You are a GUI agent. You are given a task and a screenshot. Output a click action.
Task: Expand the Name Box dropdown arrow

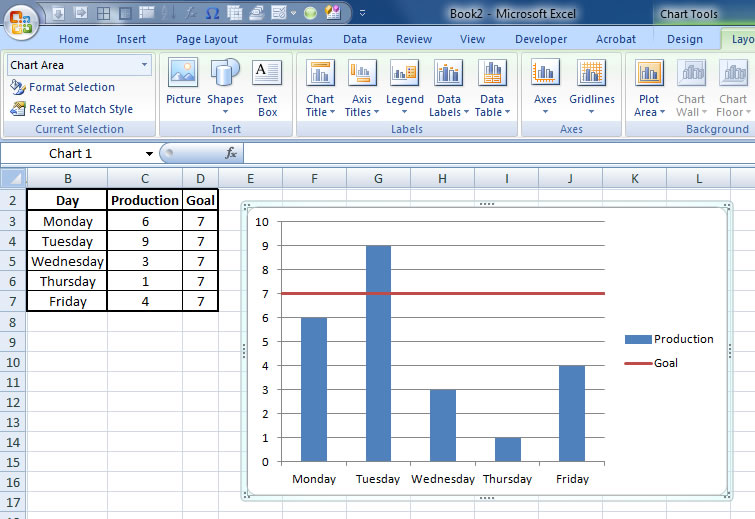pos(149,154)
